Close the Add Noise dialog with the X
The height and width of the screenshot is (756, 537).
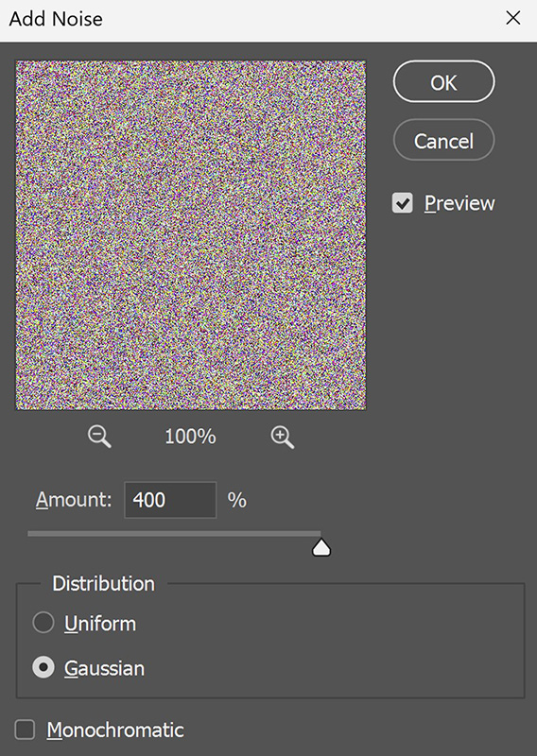[512, 18]
